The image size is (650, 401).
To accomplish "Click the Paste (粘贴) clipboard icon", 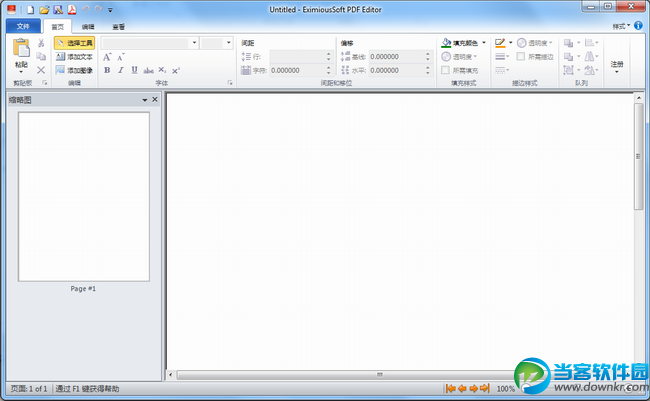I will [21, 48].
